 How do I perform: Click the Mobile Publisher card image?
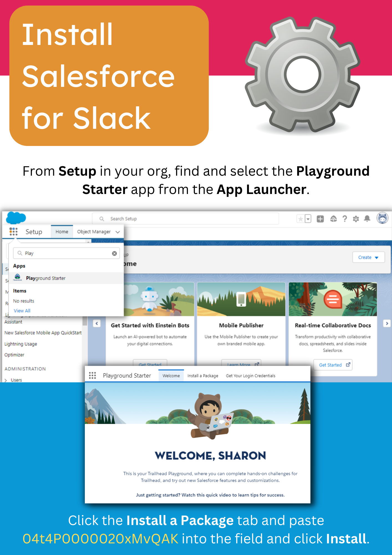(x=241, y=299)
